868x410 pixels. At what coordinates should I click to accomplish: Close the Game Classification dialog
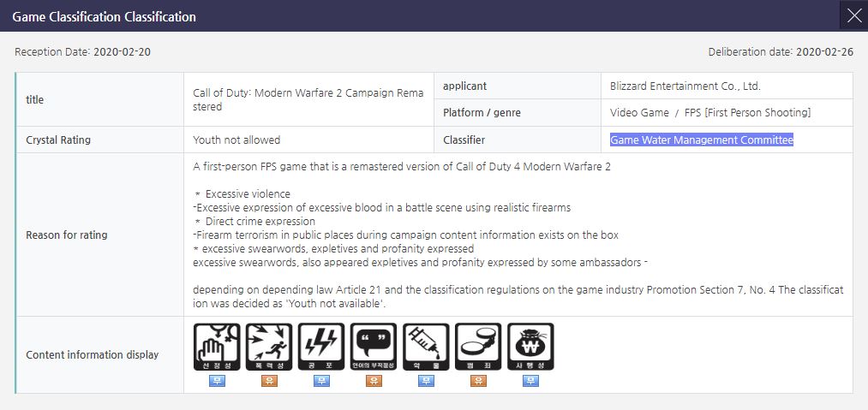click(x=853, y=15)
